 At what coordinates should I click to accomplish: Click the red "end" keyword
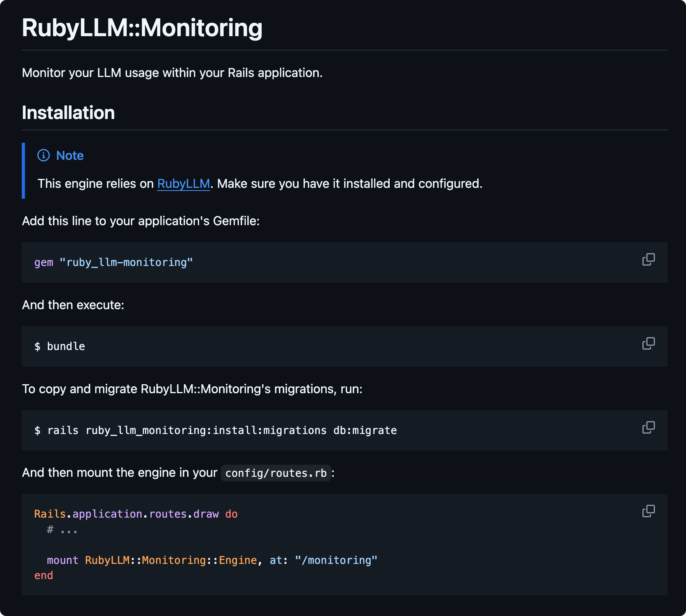(x=44, y=576)
